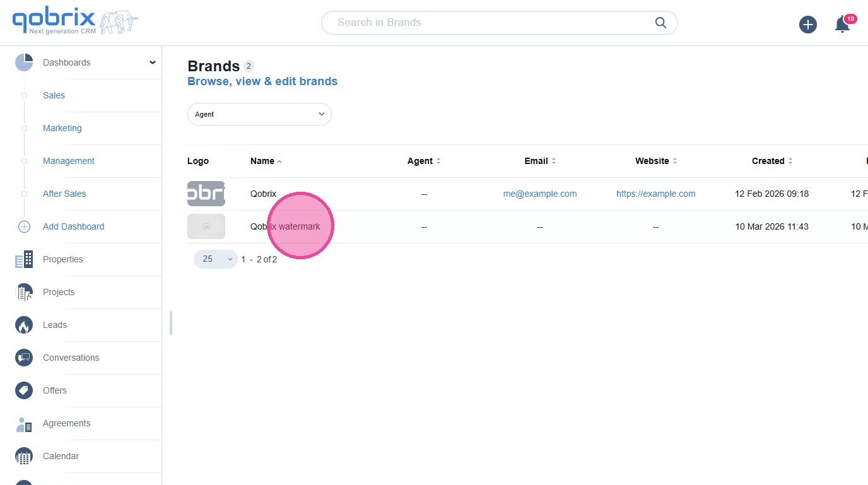Click the Qobrix watermark placeholder logo thumbnail
The image size is (868, 485).
click(206, 226)
